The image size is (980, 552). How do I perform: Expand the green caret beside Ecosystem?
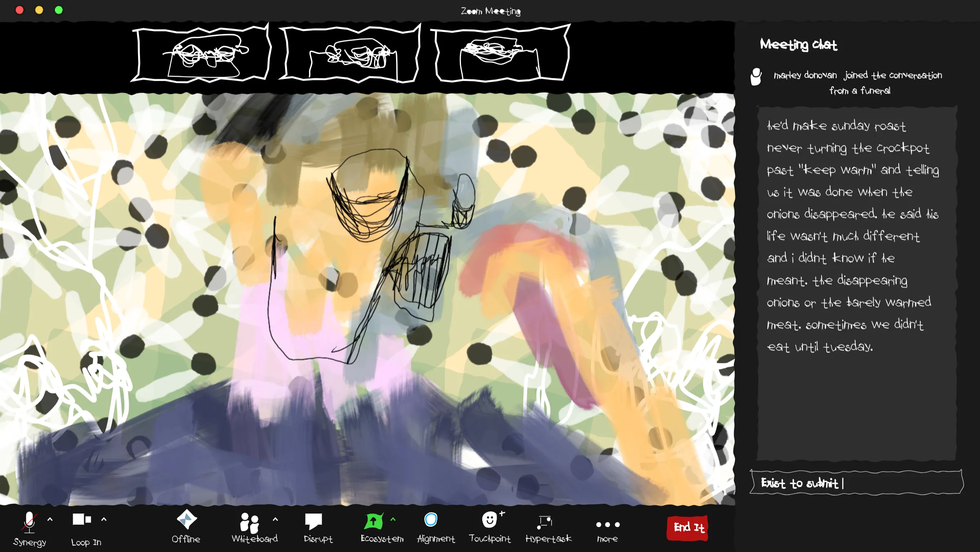tap(393, 519)
